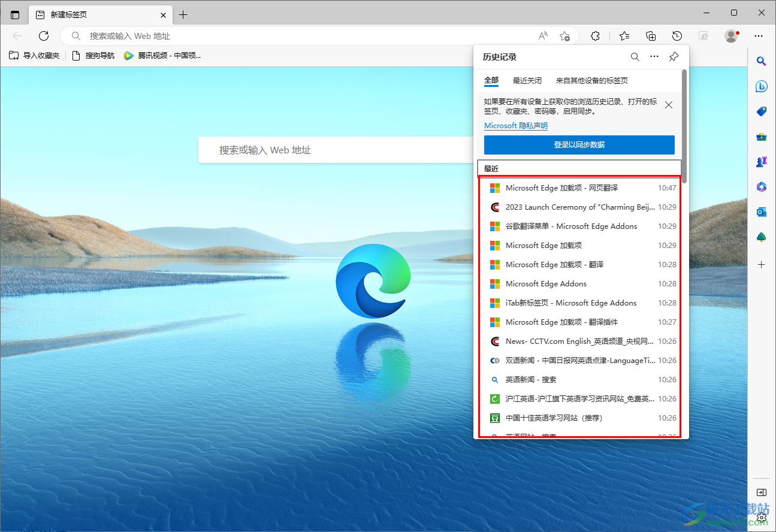Open the Collections toolbar icon
This screenshot has height=532, width=776.
pos(651,36)
